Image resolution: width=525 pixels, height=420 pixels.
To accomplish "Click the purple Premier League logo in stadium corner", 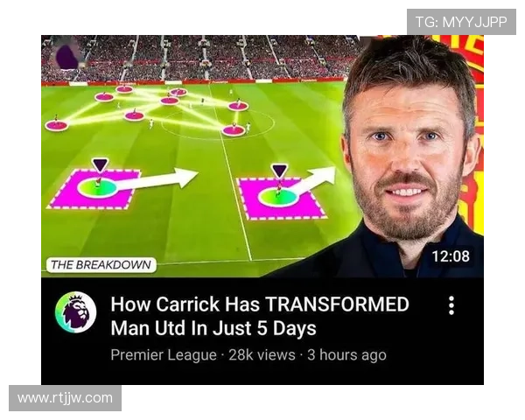I will [67, 56].
